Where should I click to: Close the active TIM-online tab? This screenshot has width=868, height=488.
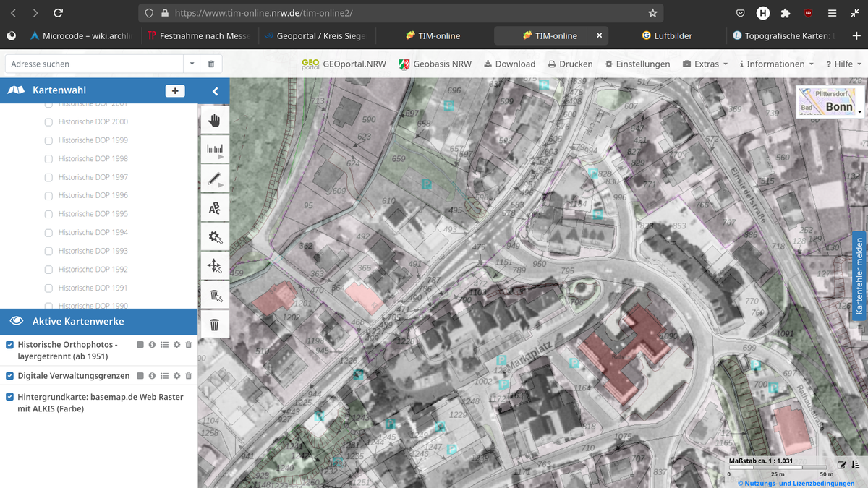[599, 35]
